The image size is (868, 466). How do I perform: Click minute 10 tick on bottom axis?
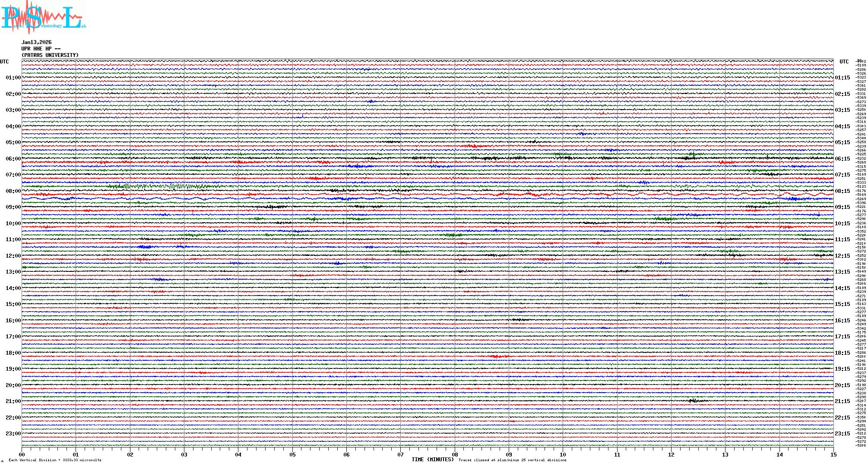click(x=563, y=454)
